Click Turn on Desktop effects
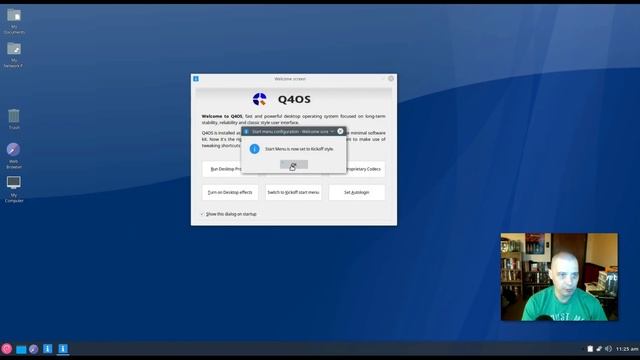The image size is (640, 360). click(x=230, y=192)
